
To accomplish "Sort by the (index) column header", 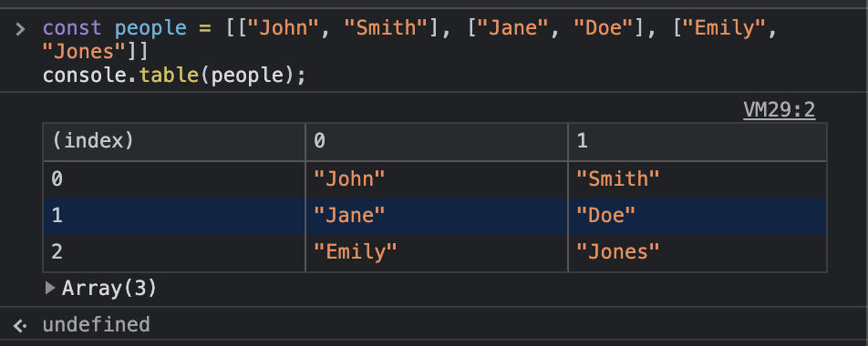I will (174, 141).
